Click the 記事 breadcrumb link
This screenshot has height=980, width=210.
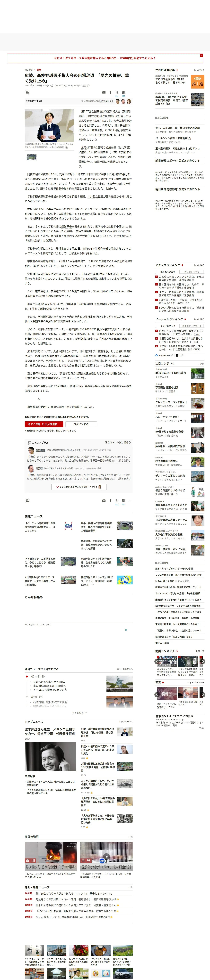[39, 70]
